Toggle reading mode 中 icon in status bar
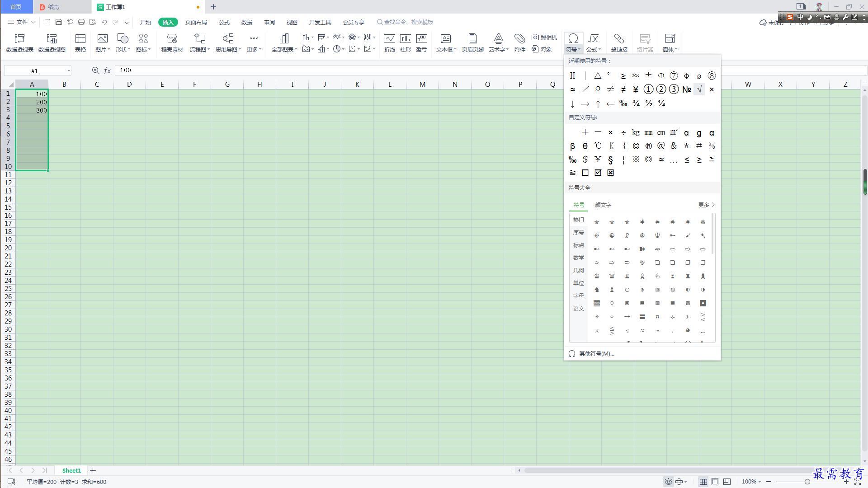The height and width of the screenshot is (488, 868). [679, 482]
